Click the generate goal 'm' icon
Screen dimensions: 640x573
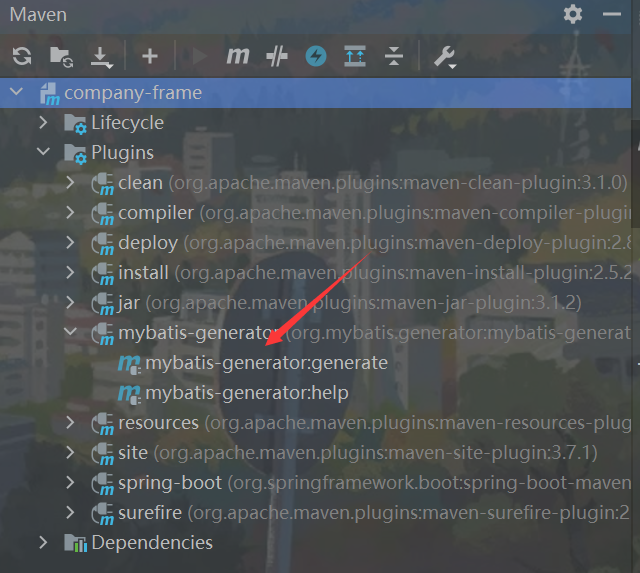[x=130, y=364]
